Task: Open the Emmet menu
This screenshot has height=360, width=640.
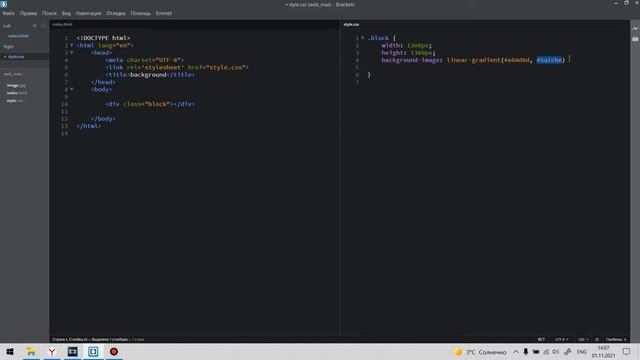Action: pyautogui.click(x=164, y=13)
